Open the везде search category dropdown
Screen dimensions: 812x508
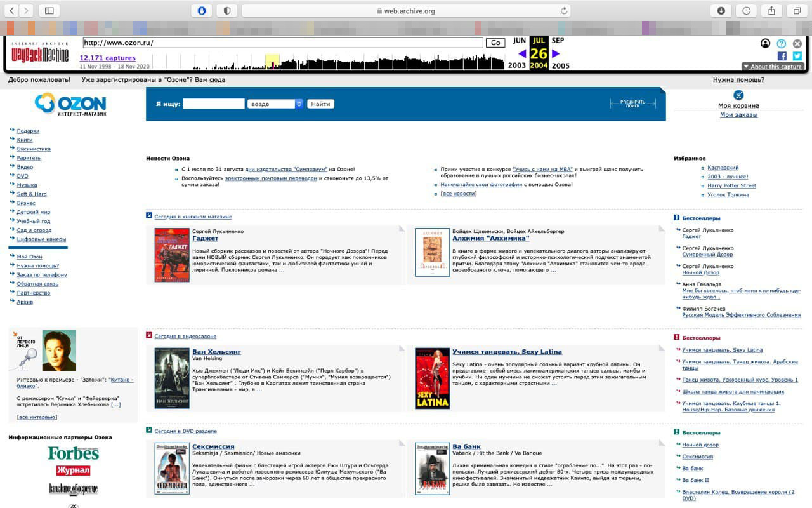275,104
